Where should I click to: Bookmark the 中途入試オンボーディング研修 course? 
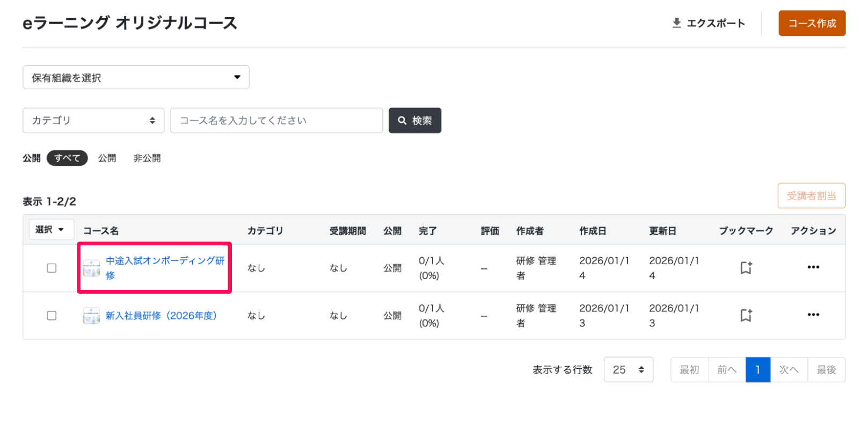(746, 267)
